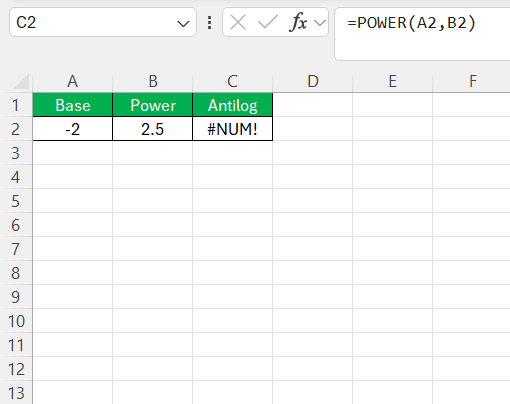Open the Insert Function fx icon
510x404 pixels.
coord(299,23)
